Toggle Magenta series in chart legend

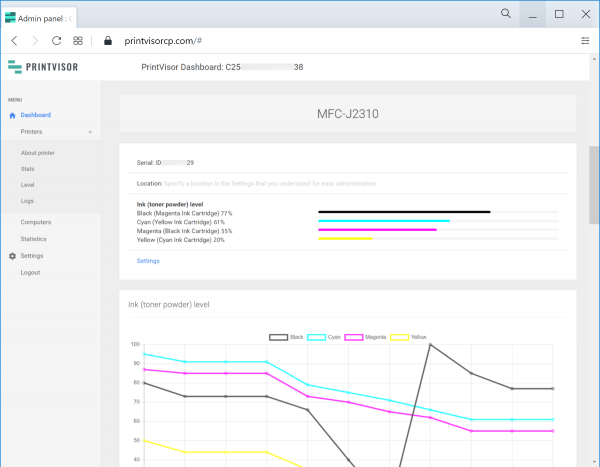point(366,337)
